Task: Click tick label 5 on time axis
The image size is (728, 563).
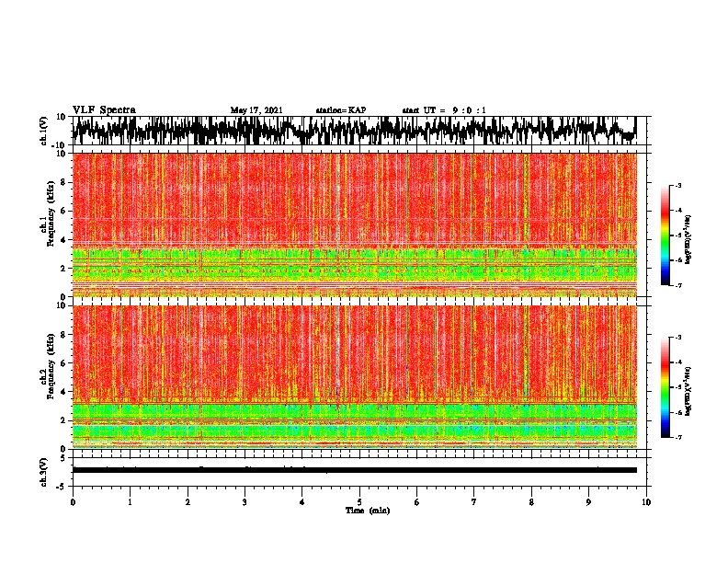Action: pos(359,502)
